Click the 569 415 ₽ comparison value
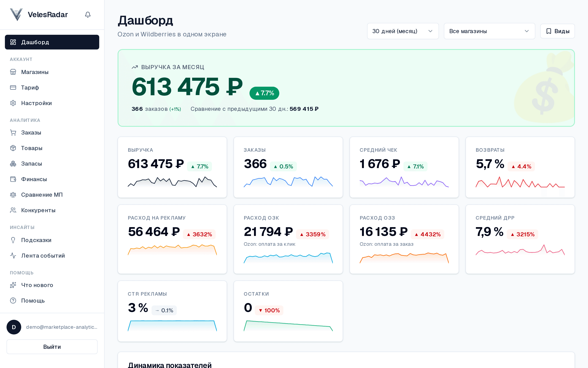588x368 pixels. pos(304,109)
